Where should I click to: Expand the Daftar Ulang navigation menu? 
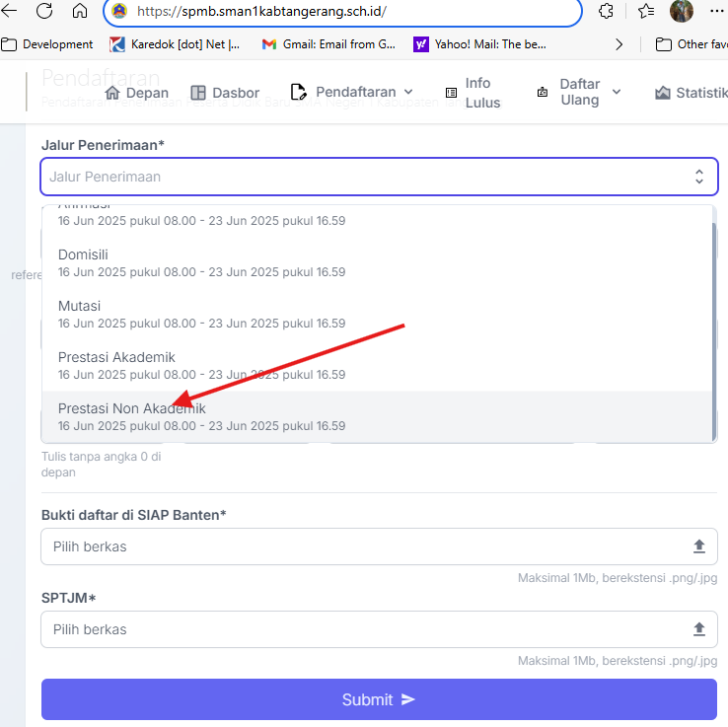tap(579, 93)
